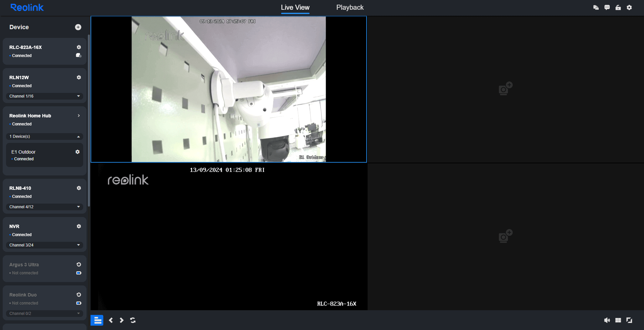Click the cloud status icon on RLC-823A-16X
The height and width of the screenshot is (330, 644).
[x=79, y=55]
